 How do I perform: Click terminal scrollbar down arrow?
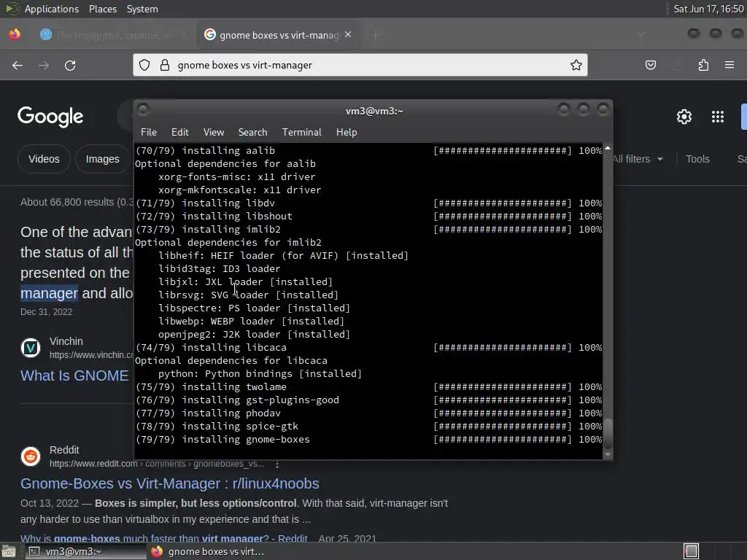(x=608, y=454)
